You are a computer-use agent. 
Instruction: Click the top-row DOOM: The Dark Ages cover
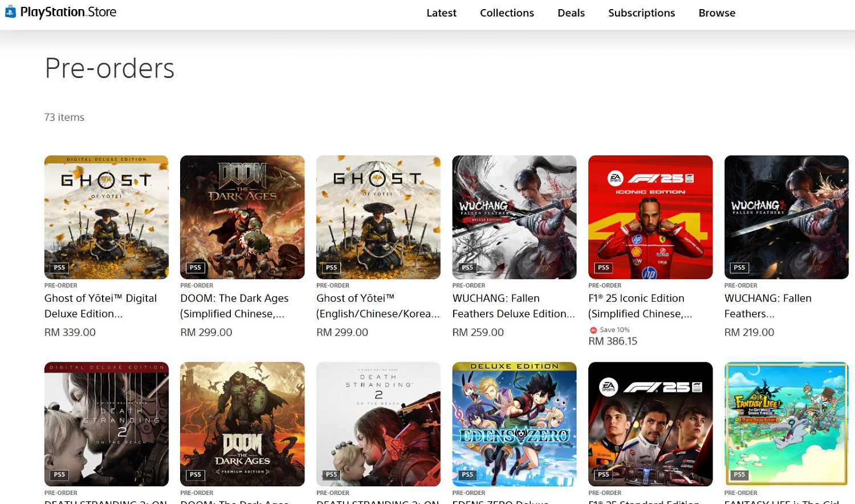242,217
